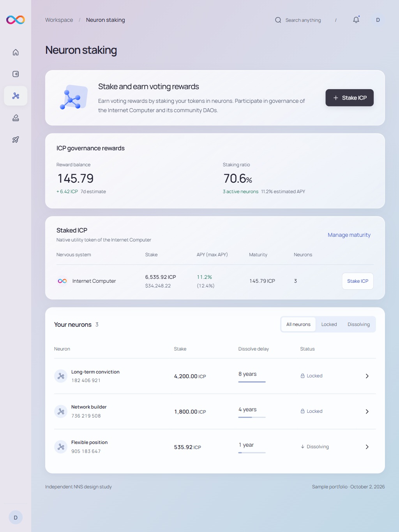The height and width of the screenshot is (532, 399).
Task: Filter by the Dissolving tab
Action: pos(359,324)
